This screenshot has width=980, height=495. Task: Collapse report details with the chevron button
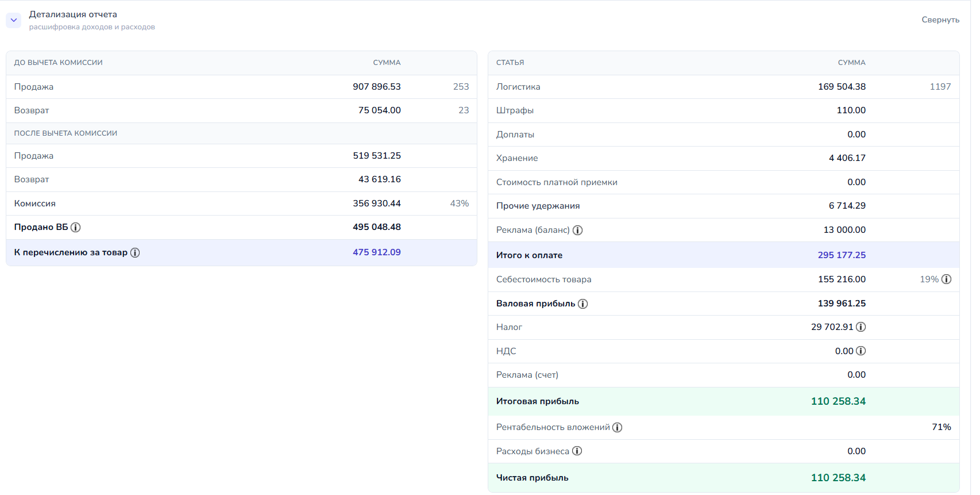13,20
